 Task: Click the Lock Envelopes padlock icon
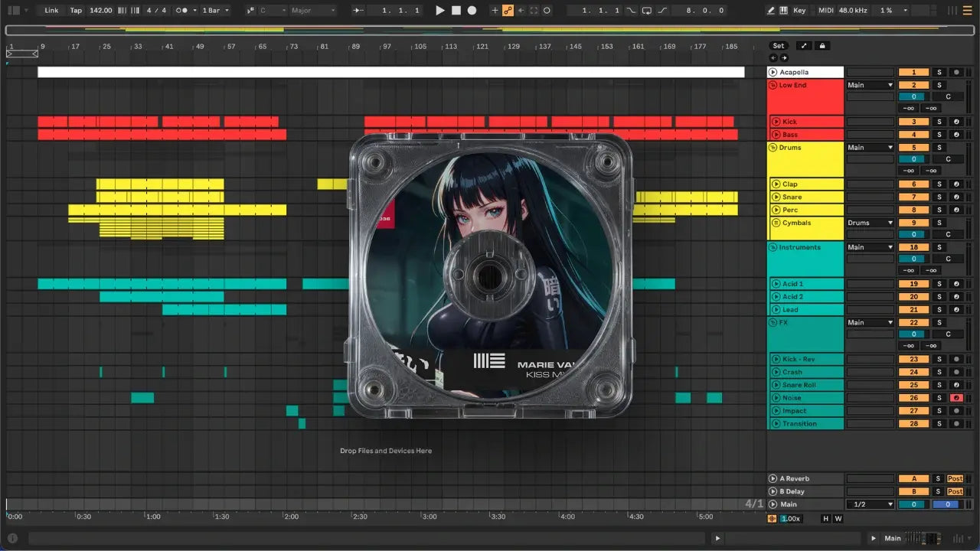click(822, 46)
